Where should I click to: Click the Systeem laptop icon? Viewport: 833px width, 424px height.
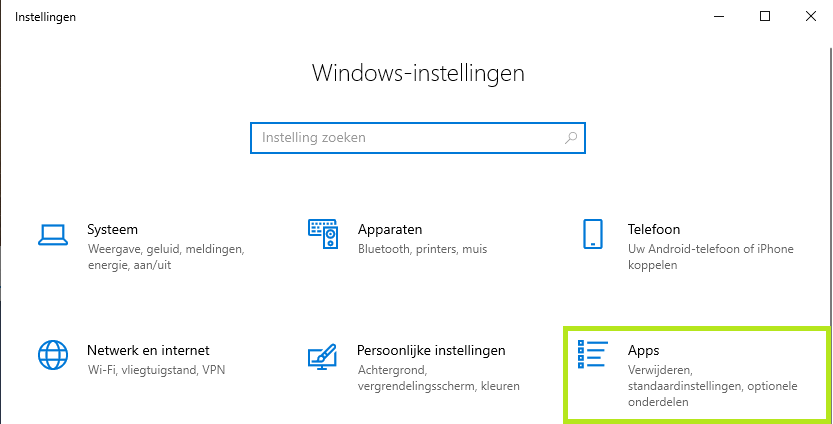[53, 234]
